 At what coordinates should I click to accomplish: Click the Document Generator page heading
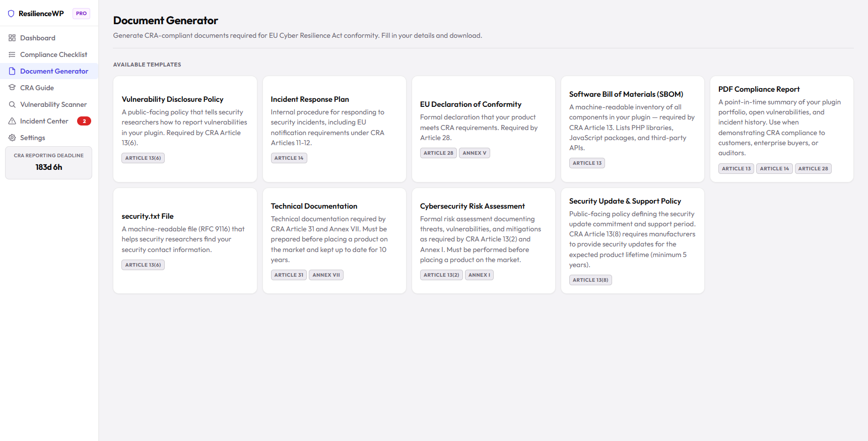click(165, 21)
